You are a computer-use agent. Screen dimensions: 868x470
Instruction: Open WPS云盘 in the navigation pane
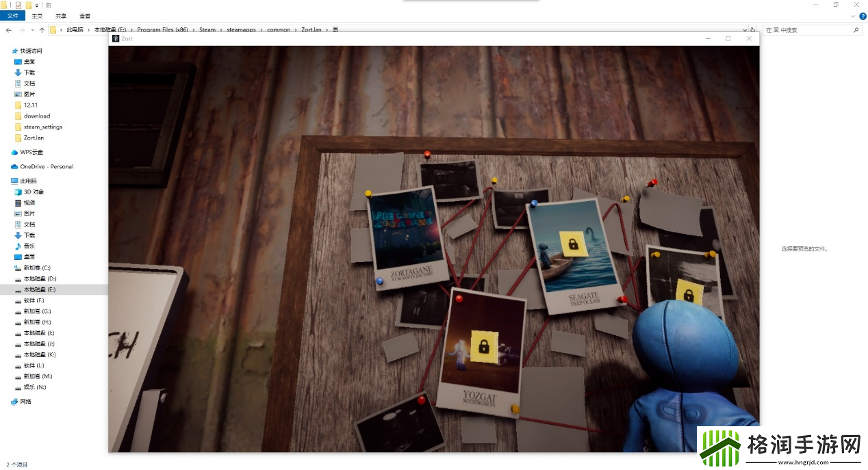point(33,153)
